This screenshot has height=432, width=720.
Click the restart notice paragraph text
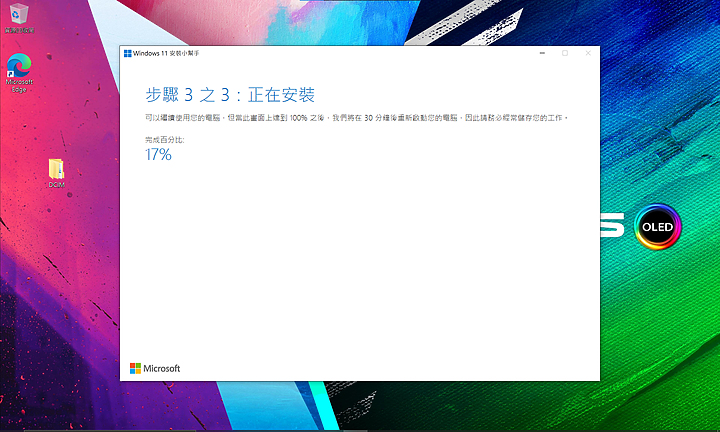point(357,118)
